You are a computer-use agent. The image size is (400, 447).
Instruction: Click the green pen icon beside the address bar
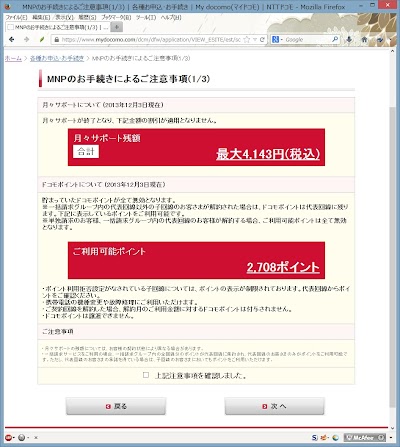pyautogui.click(x=42, y=39)
